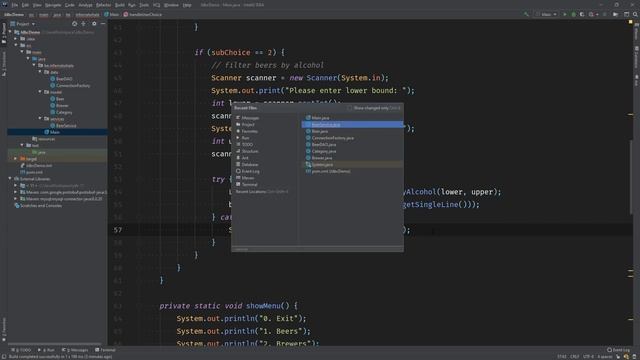Screen dimensions: 640x360
Task: Tick the Show changed only checkbox
Action: tap(349, 108)
